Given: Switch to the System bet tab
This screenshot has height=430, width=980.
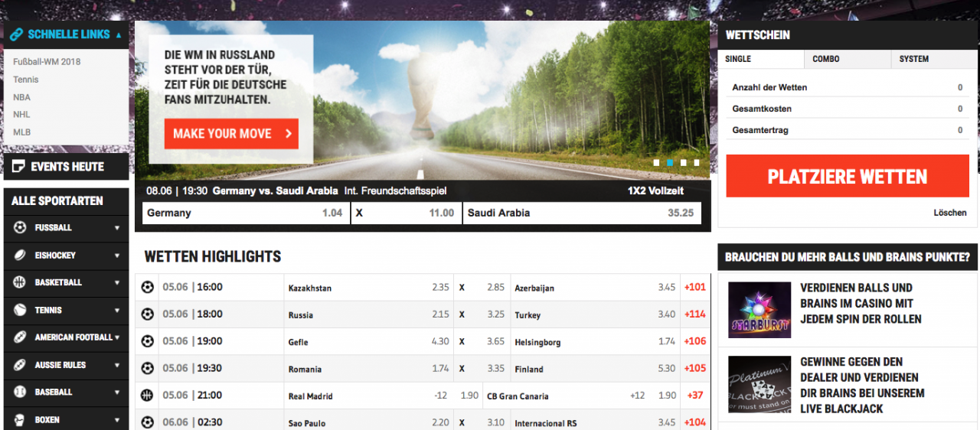Looking at the screenshot, I should 935,59.
